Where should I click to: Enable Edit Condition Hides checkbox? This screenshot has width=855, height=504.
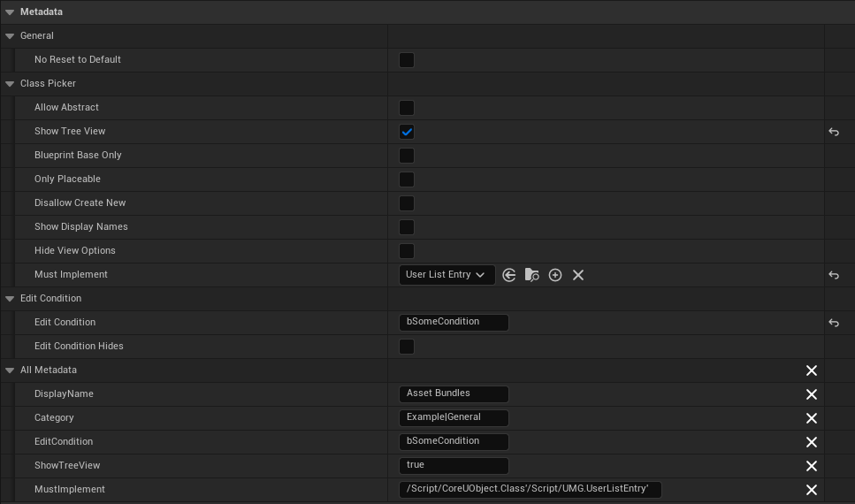coord(406,347)
